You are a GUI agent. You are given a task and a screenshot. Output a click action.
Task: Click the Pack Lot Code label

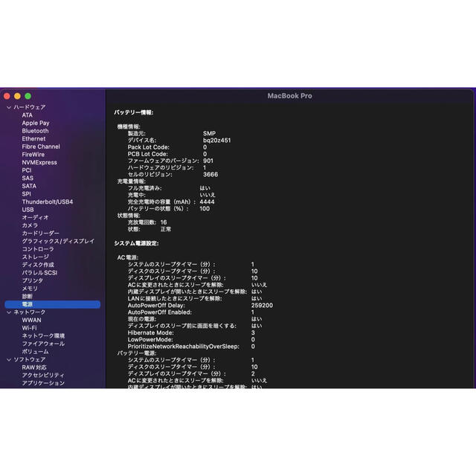[x=149, y=147]
